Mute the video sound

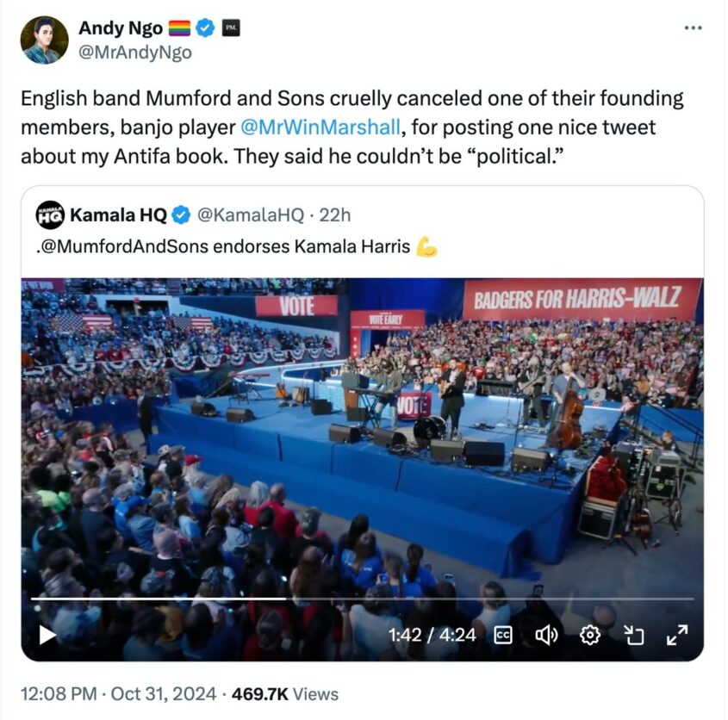pyautogui.click(x=546, y=635)
